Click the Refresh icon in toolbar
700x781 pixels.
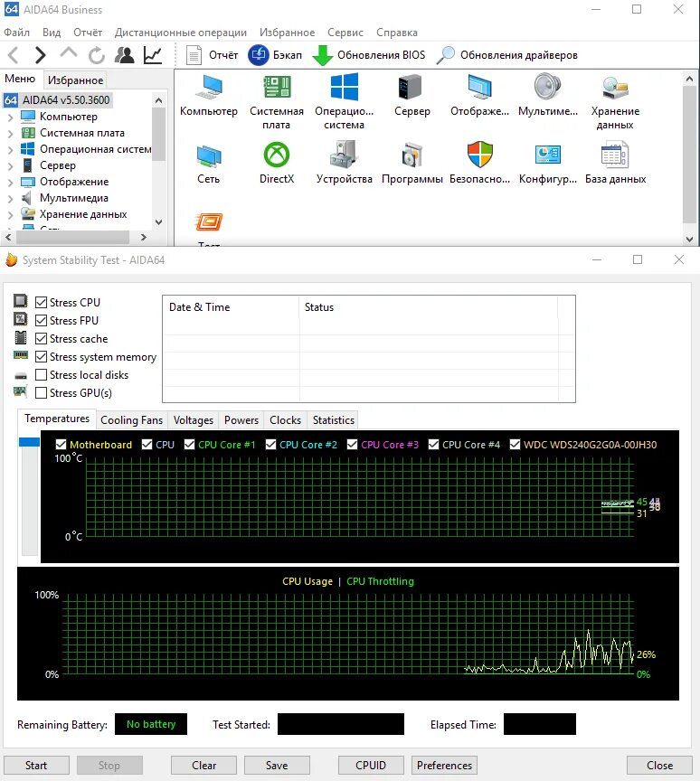(x=97, y=55)
